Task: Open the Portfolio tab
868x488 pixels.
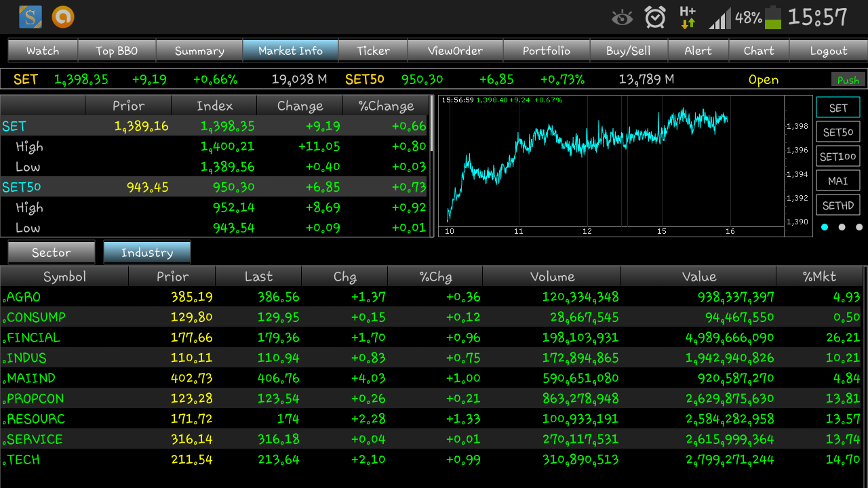Action: [x=546, y=51]
